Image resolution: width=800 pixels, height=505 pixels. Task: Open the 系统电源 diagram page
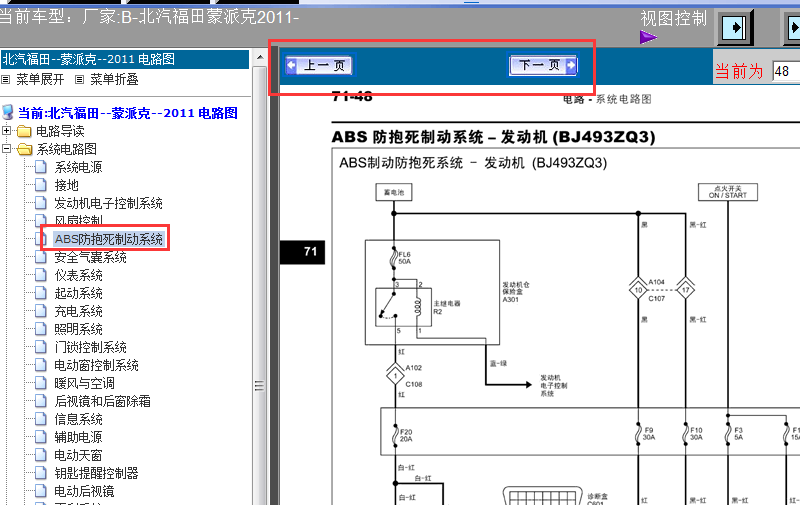79,167
